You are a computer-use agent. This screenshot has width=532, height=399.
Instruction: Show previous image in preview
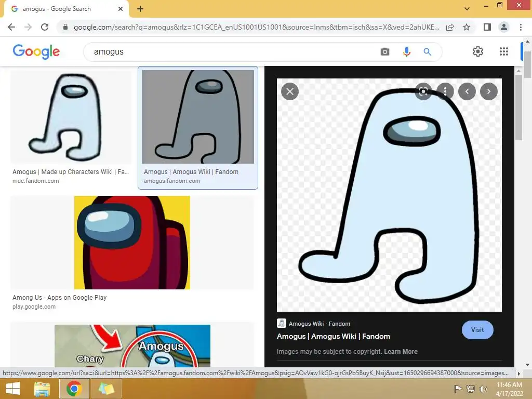[467, 91]
